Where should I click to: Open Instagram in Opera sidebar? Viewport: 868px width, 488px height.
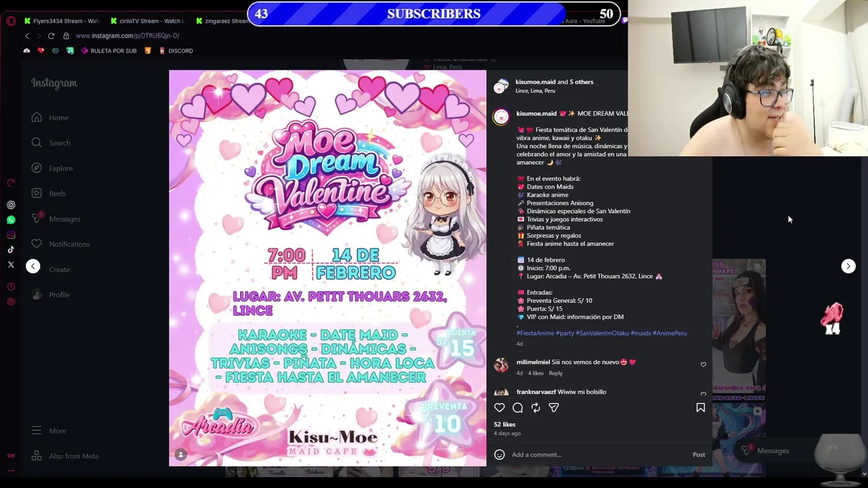pyautogui.click(x=11, y=235)
